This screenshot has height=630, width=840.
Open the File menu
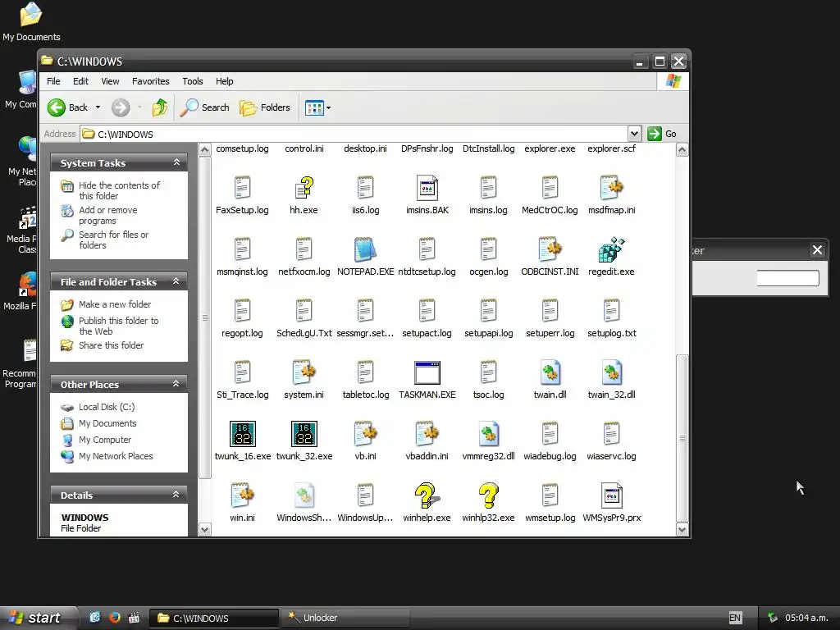[x=53, y=81]
